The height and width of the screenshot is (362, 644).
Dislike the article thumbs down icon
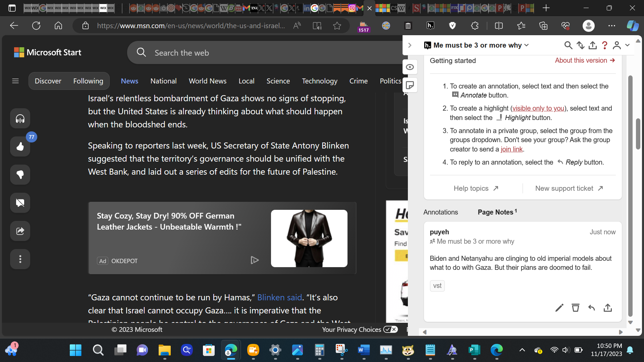(x=20, y=175)
